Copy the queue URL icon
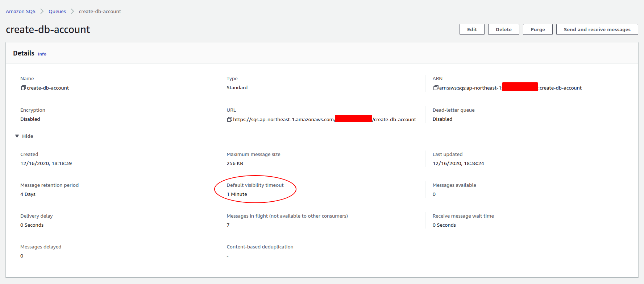644x284 pixels. tap(229, 119)
